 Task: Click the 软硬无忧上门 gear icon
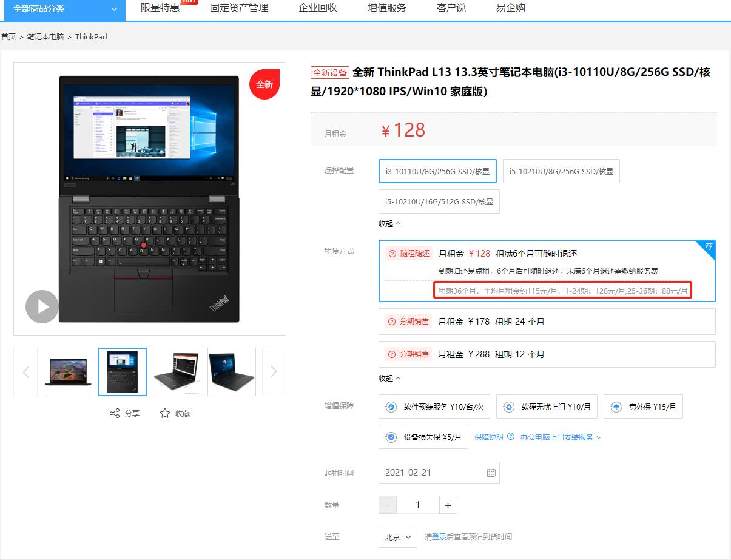pos(508,407)
